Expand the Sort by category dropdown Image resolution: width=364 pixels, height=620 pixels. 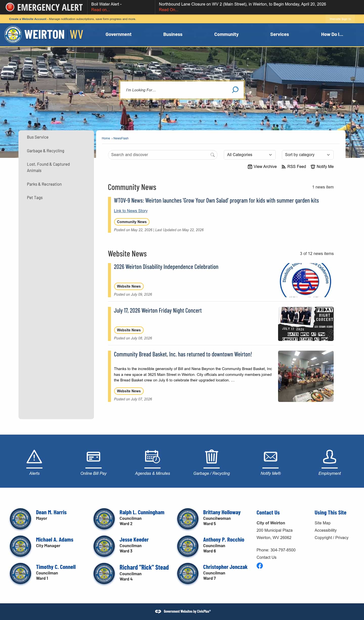coord(308,155)
